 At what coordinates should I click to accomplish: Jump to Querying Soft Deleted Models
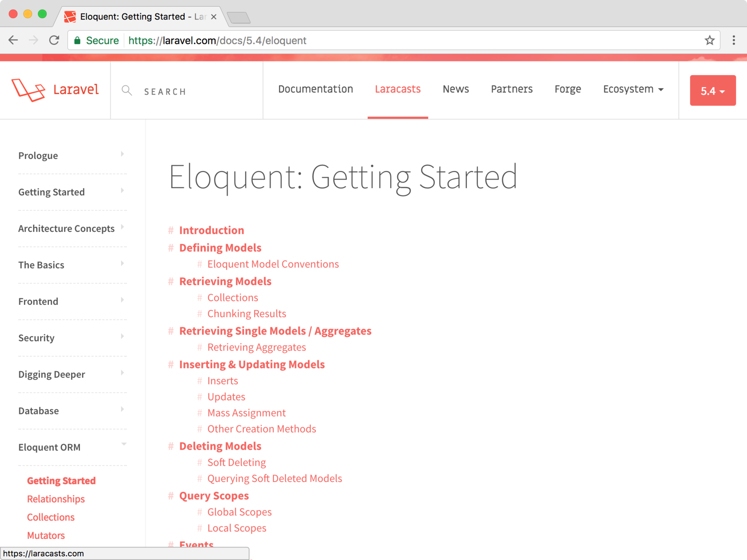tap(275, 479)
